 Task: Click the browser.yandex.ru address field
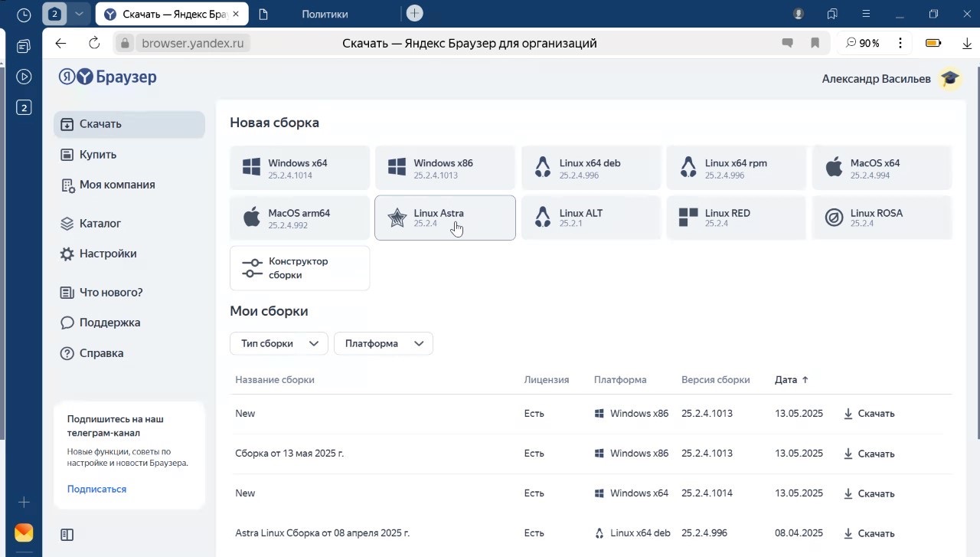click(x=193, y=43)
